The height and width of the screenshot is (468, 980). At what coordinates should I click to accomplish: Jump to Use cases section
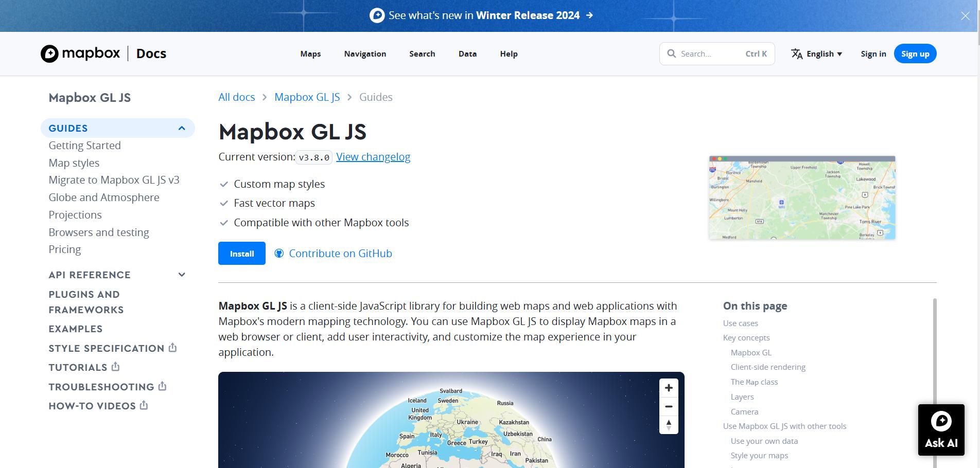tap(741, 323)
